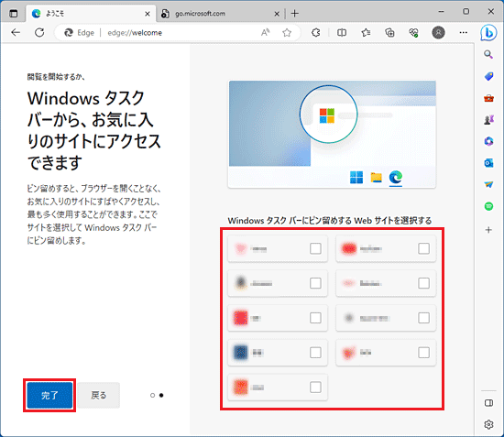
Task: Click the taskbar illustration image
Action: point(332,135)
